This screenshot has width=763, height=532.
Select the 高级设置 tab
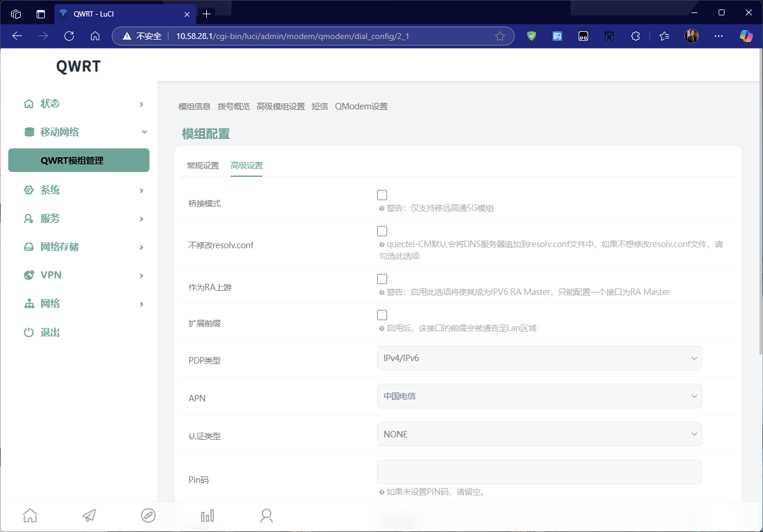coord(246,166)
